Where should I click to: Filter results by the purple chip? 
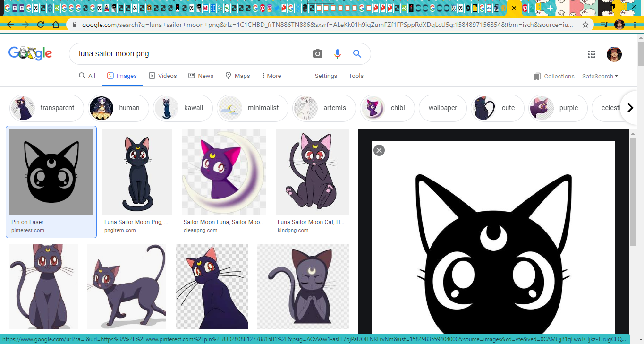point(558,108)
